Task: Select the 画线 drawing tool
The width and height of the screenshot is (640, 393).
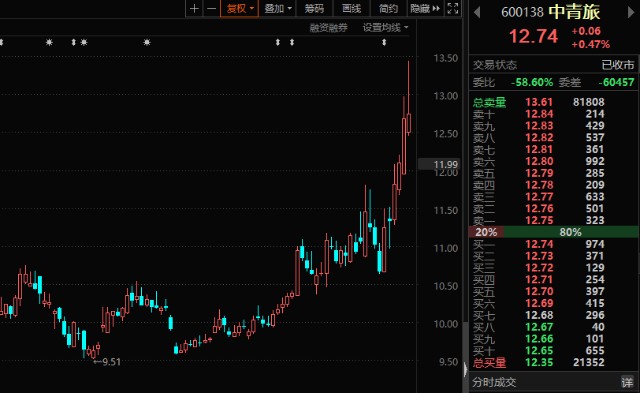Action: pyautogui.click(x=351, y=8)
